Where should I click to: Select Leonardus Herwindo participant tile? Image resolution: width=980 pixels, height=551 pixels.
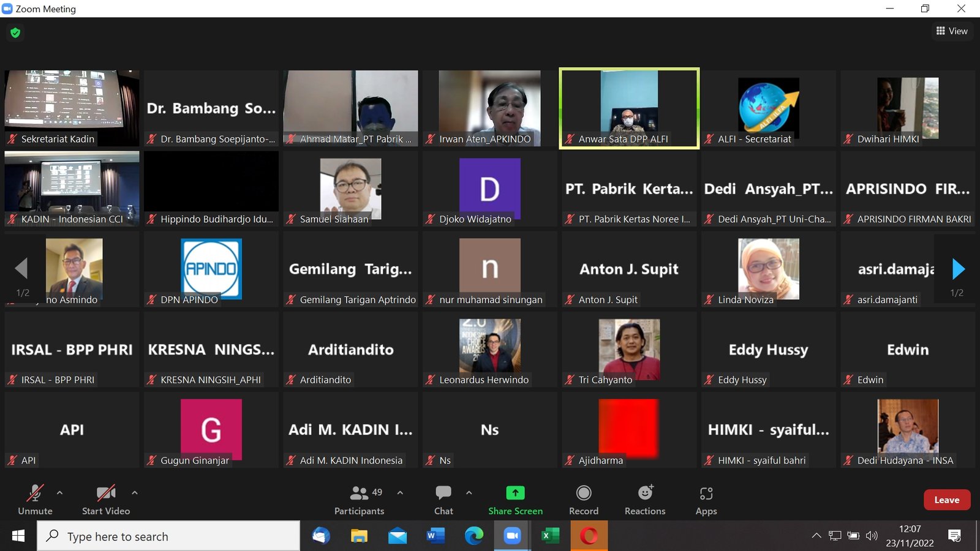coord(490,349)
